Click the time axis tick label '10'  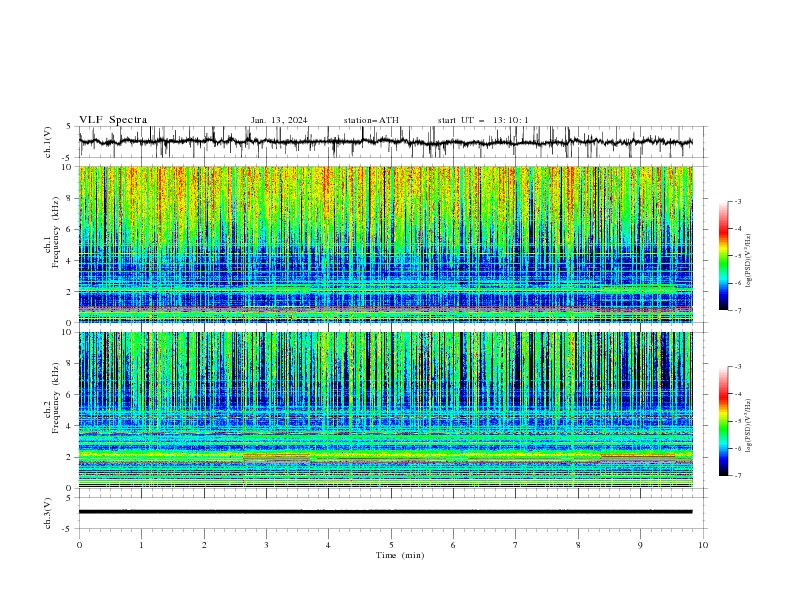[x=703, y=545]
